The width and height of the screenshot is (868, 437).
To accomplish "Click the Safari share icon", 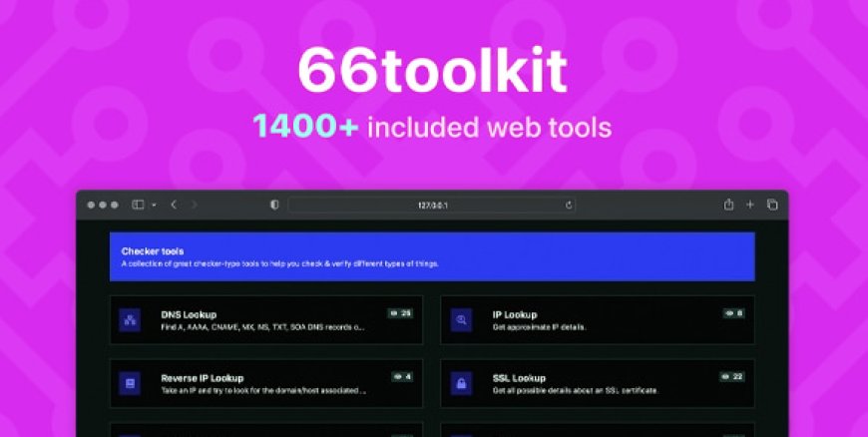I will coord(728,205).
